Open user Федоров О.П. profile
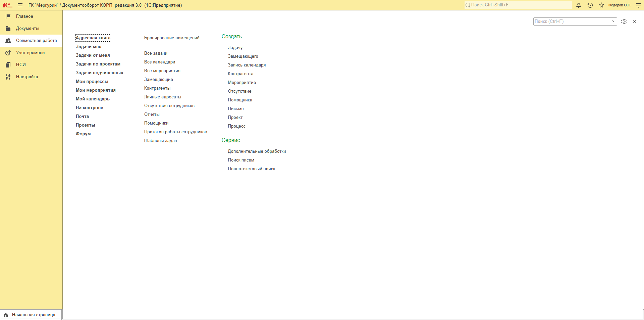Screen dimensions: 644x320 point(620,5)
